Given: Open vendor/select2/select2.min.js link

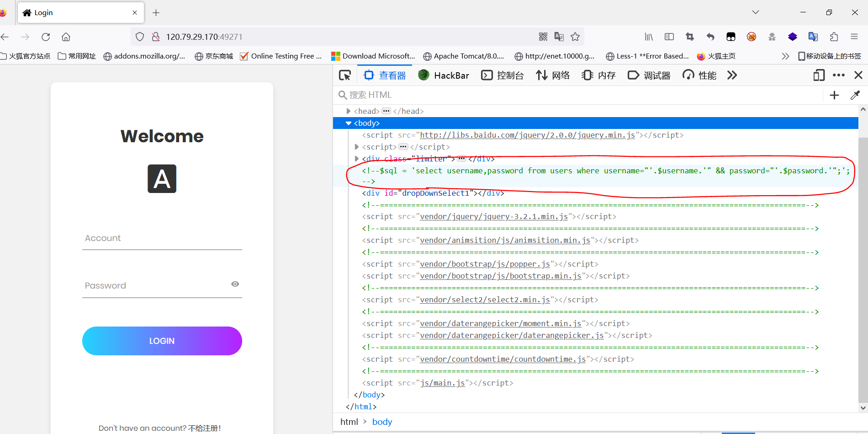Looking at the screenshot, I should click(485, 300).
